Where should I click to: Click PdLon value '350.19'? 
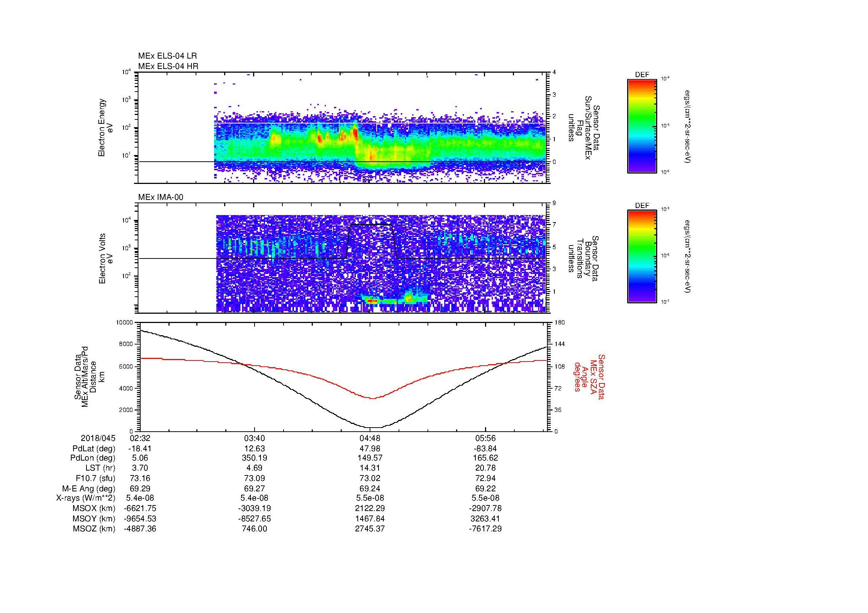[x=255, y=458]
